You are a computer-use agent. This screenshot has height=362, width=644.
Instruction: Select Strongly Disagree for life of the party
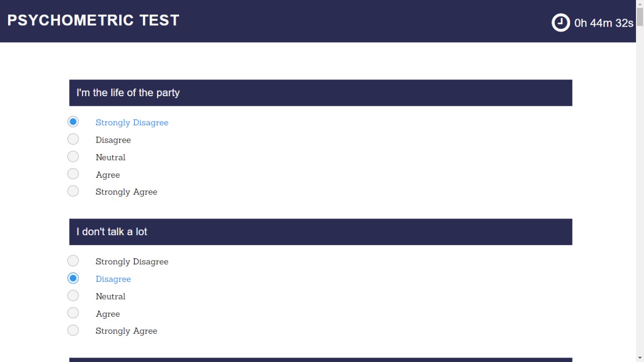coord(73,122)
